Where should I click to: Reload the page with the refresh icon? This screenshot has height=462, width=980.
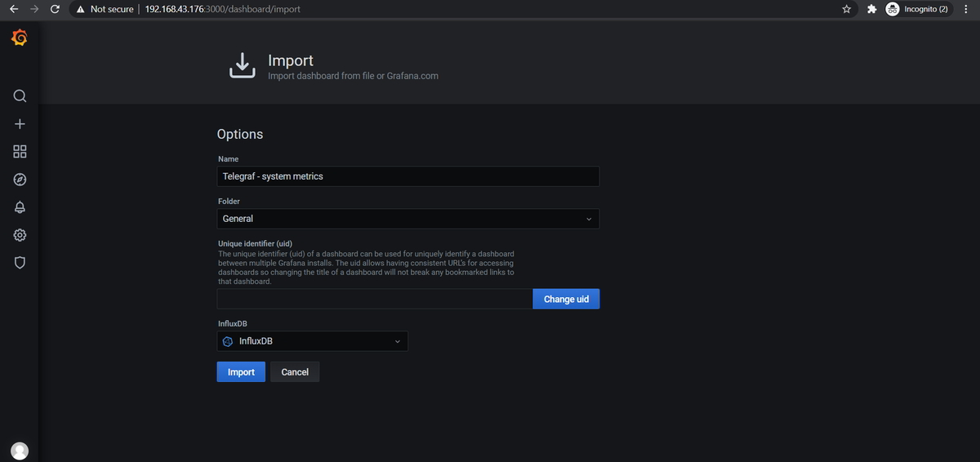pyautogui.click(x=55, y=9)
